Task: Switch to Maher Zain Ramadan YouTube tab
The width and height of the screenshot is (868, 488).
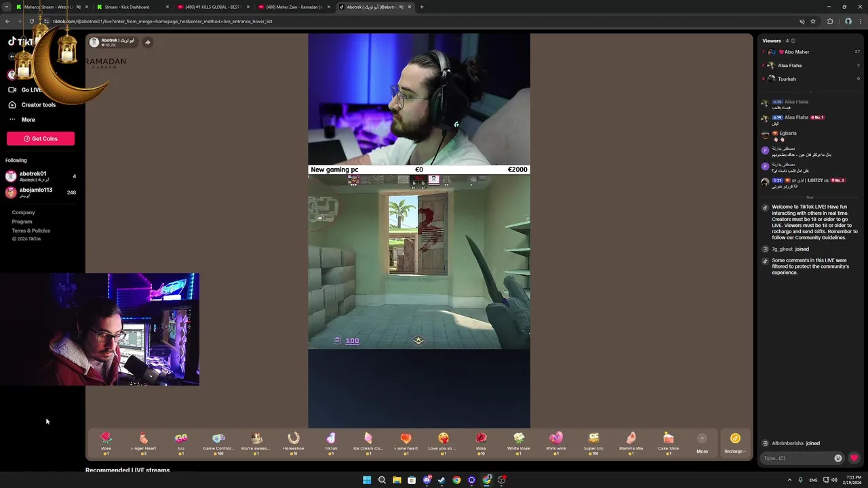Action: pos(294,7)
